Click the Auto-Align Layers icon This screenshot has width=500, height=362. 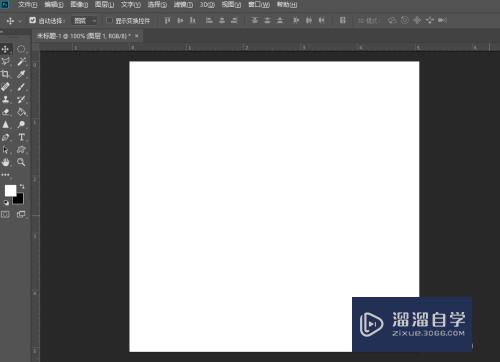click(342, 21)
